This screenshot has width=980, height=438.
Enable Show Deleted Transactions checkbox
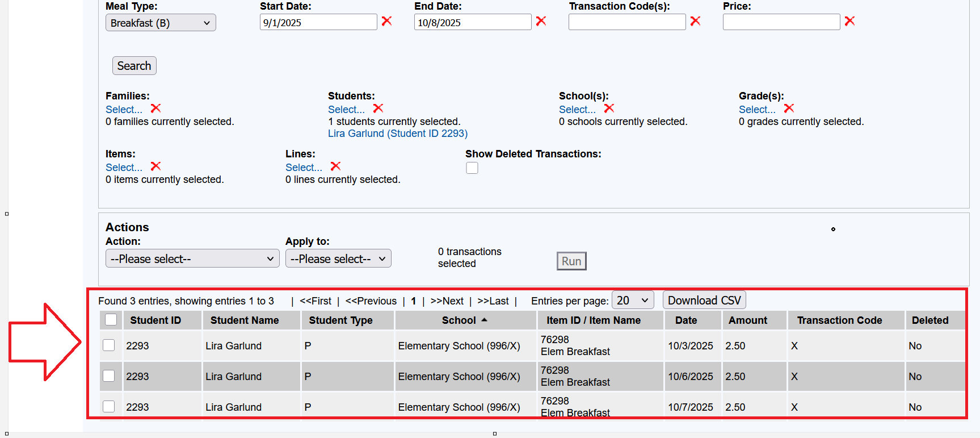pos(472,168)
